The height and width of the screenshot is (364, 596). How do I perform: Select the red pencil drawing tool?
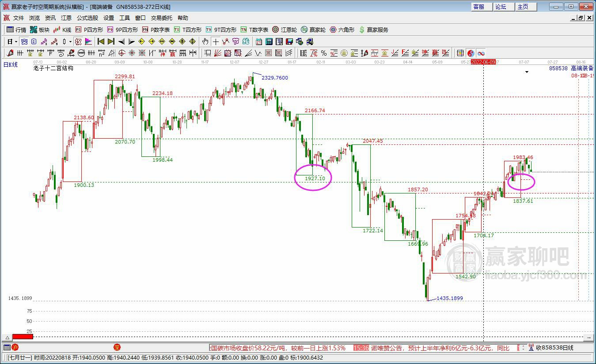pyautogui.click(x=10, y=53)
